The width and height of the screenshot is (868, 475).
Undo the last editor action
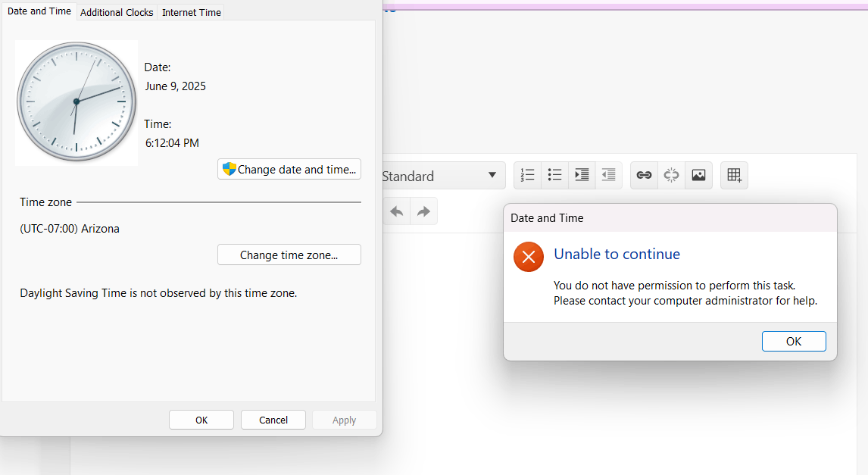(x=396, y=211)
